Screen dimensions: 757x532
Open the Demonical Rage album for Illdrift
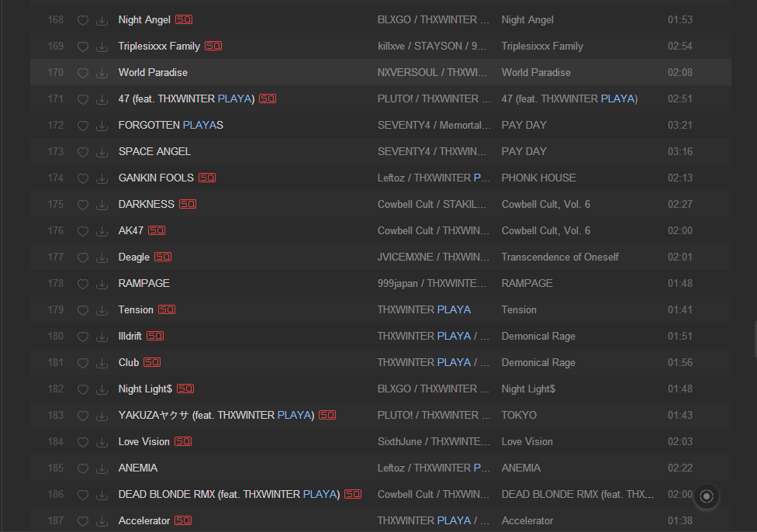(538, 336)
